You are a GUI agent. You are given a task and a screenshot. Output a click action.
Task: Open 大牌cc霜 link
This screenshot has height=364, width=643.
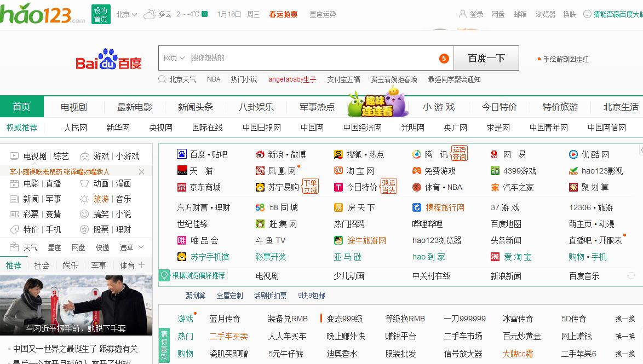(x=518, y=354)
